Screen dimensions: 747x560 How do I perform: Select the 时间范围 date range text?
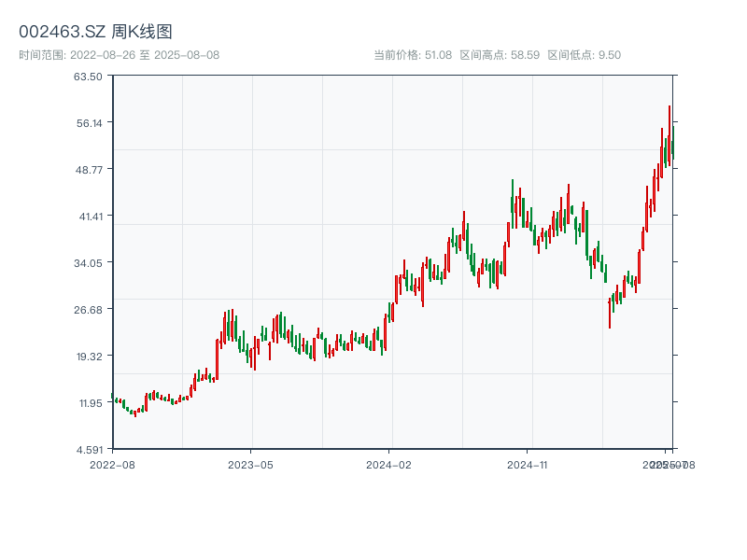[x=119, y=55]
